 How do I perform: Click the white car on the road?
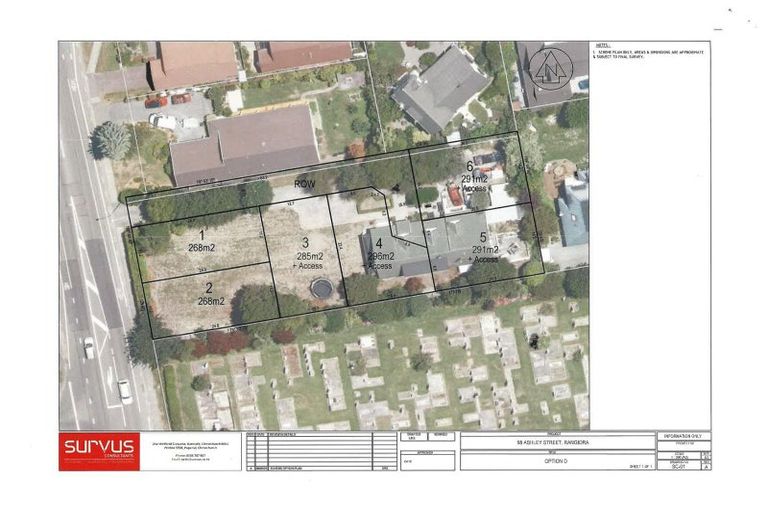[124, 390]
